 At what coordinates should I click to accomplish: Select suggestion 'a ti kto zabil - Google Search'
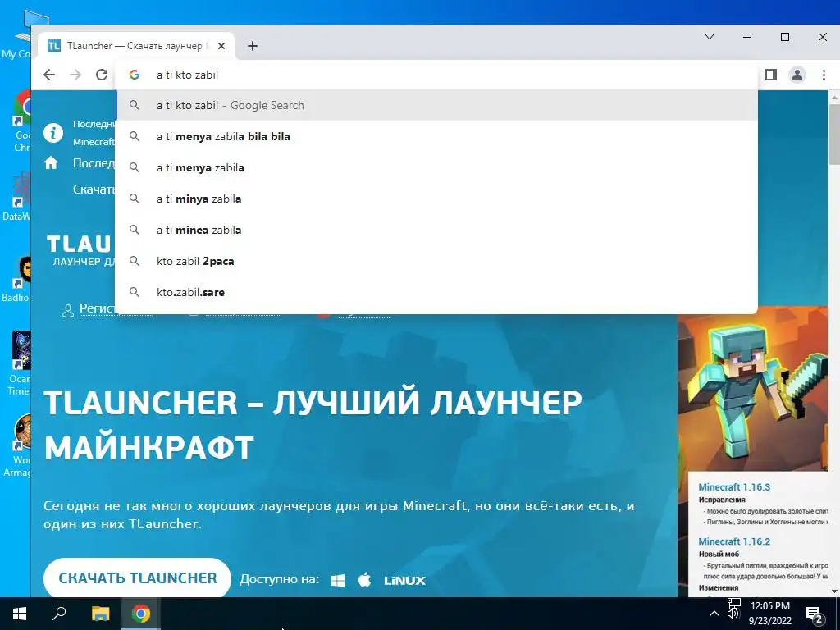click(x=436, y=106)
